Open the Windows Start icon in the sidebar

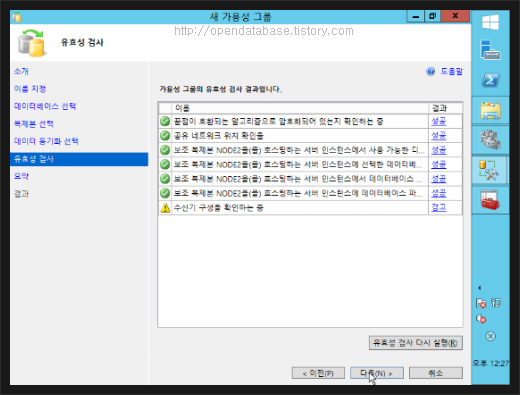tap(490, 22)
